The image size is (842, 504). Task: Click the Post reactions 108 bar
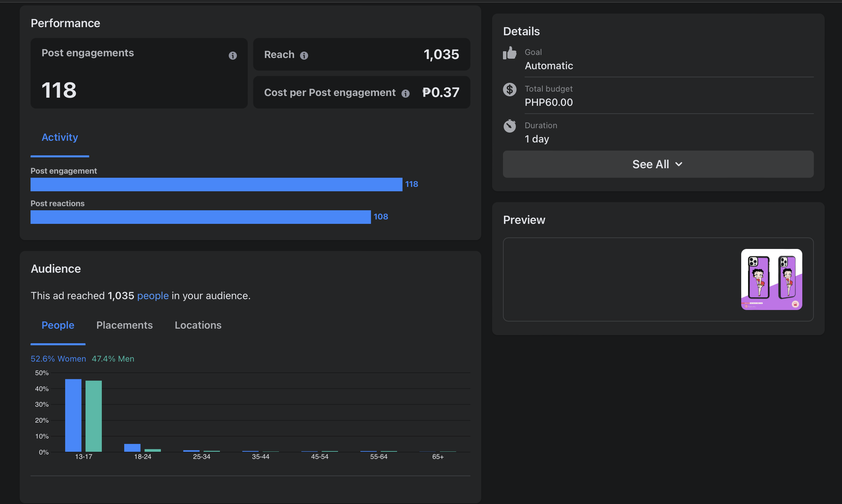coord(201,217)
